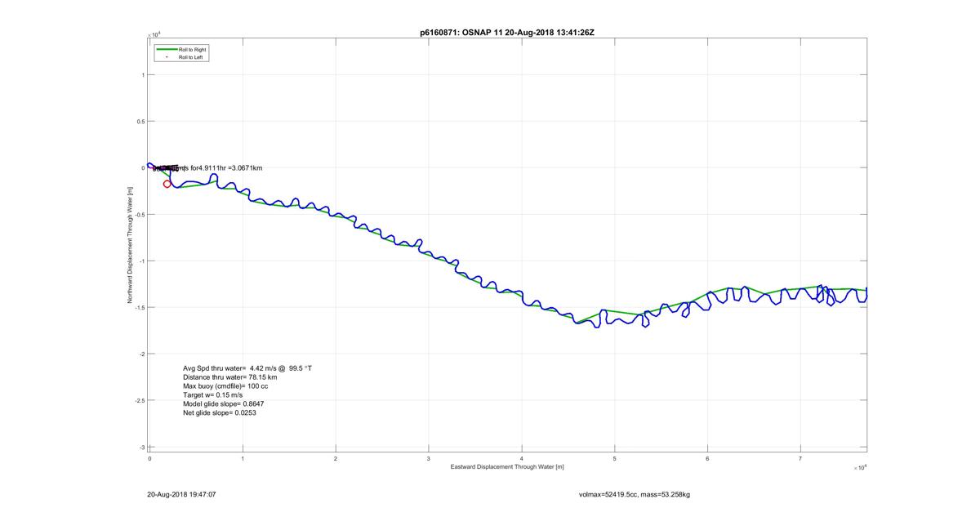This screenshot has height=508, width=980.
Task: Click x-axis tick label '5'
Action: (x=615, y=458)
